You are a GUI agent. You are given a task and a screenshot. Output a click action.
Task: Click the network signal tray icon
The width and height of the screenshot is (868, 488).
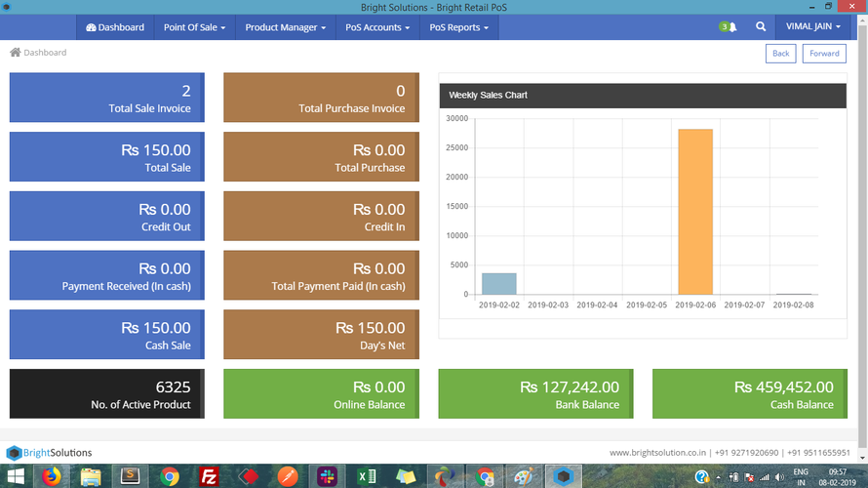[x=765, y=477]
